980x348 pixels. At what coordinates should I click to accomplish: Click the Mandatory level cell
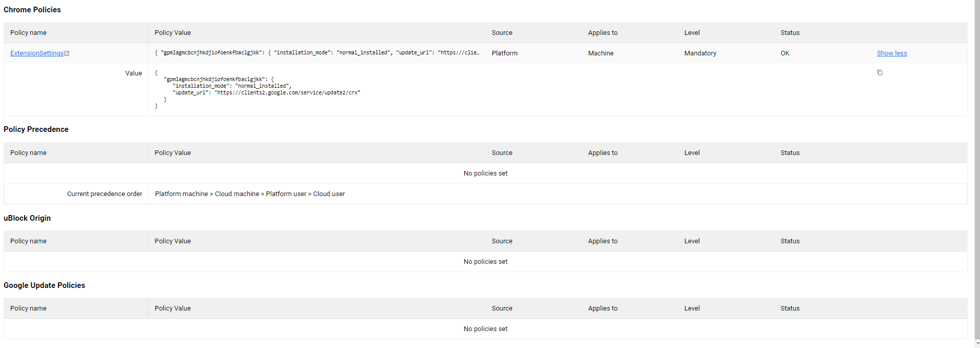coord(700,53)
